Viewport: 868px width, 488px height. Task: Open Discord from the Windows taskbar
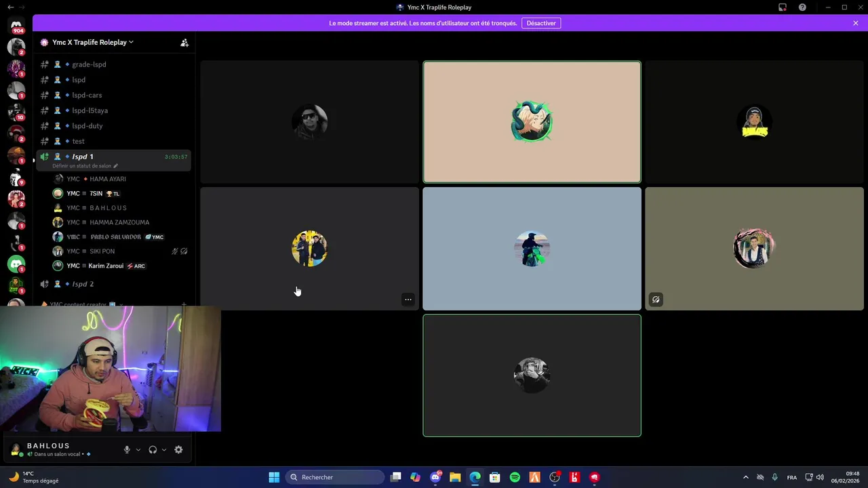click(x=435, y=477)
